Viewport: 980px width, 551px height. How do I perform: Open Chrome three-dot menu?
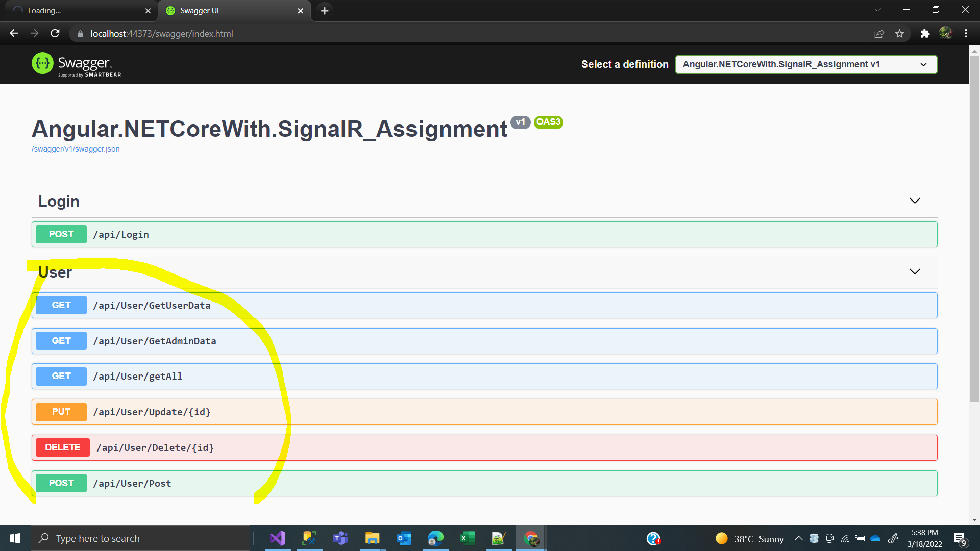pos(966,34)
